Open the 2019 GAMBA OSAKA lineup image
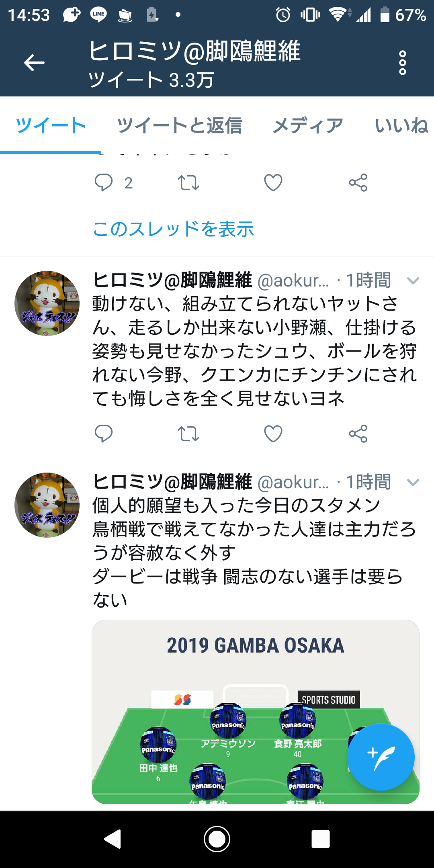434x868 pixels. coord(256,712)
